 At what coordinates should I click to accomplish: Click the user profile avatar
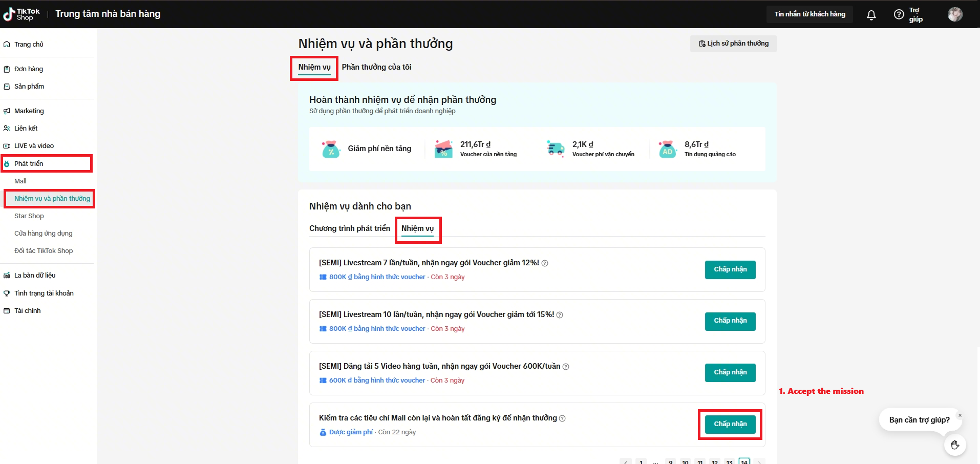tap(955, 14)
